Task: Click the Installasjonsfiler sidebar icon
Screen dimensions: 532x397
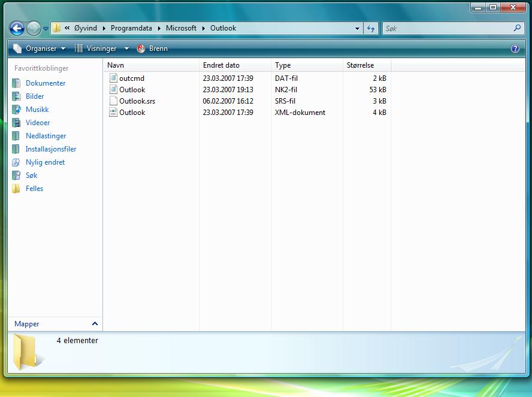Action: [x=16, y=149]
